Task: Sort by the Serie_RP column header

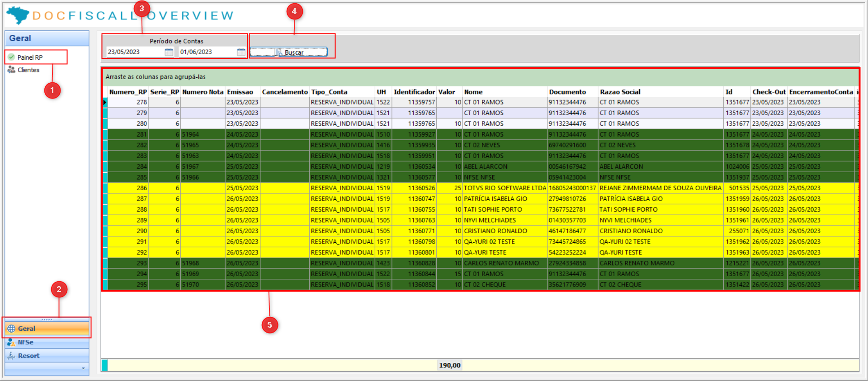Action: pos(165,92)
